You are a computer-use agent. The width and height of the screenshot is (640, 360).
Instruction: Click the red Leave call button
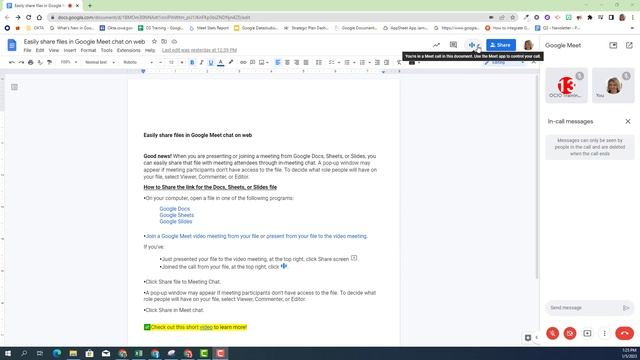pos(624,333)
